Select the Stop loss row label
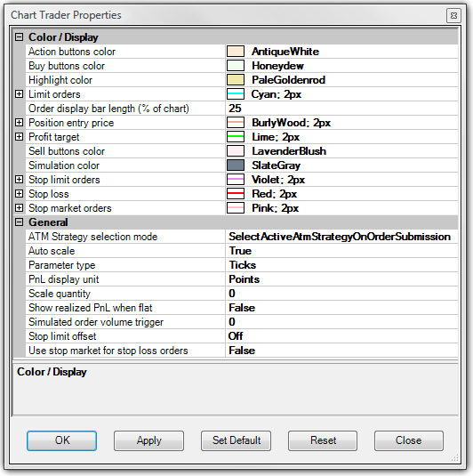 click(x=49, y=194)
